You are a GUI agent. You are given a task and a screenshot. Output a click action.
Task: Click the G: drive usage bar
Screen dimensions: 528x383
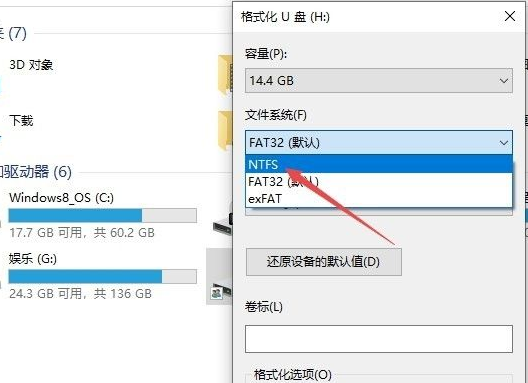click(102, 277)
